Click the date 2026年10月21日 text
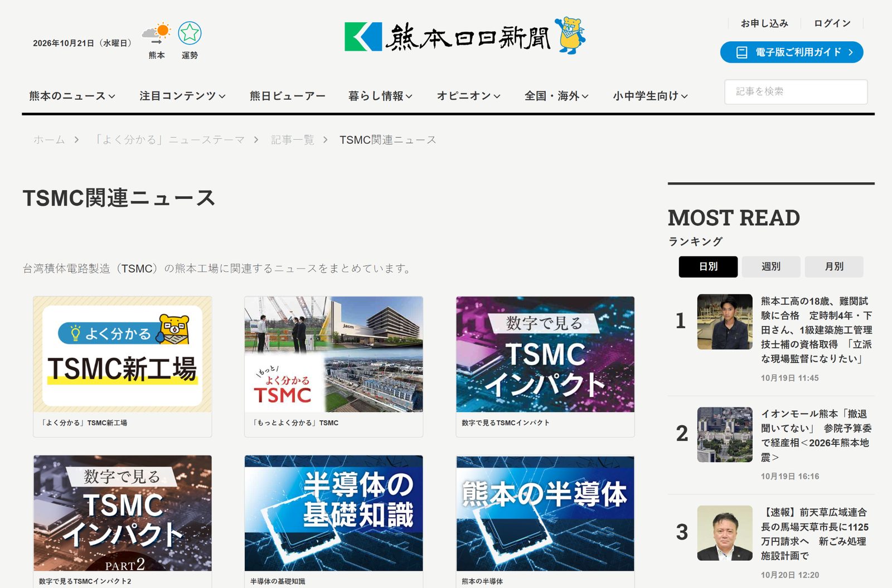This screenshot has height=588, width=892. pos(82,43)
